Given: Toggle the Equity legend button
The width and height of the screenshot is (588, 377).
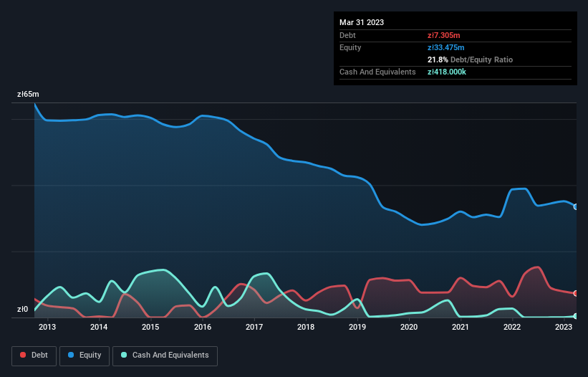Looking at the screenshot, I should coord(85,355).
